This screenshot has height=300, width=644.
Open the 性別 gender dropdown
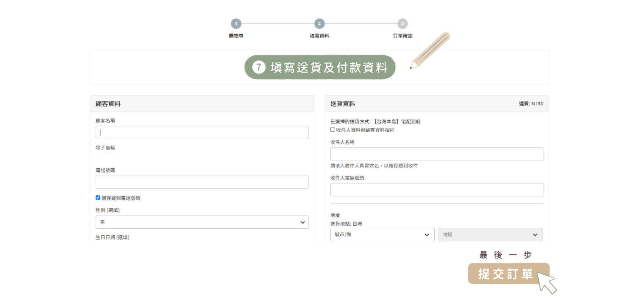202,222
